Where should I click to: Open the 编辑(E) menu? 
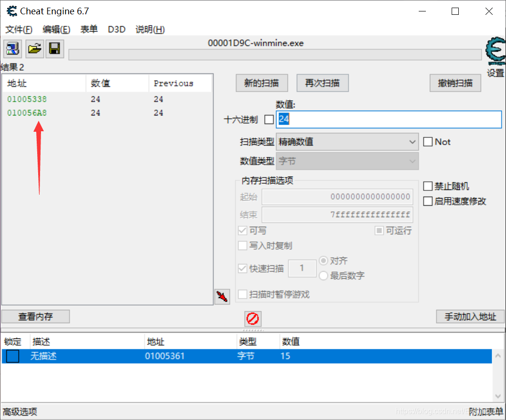(x=56, y=30)
